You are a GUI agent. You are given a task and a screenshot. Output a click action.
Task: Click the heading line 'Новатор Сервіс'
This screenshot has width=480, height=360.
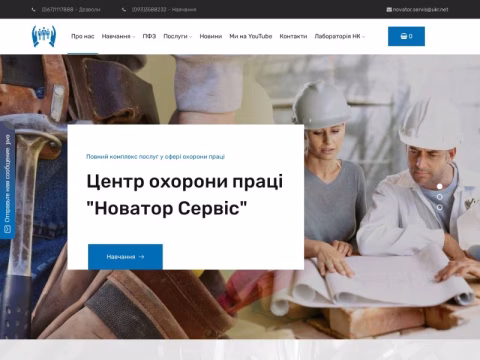167,209
